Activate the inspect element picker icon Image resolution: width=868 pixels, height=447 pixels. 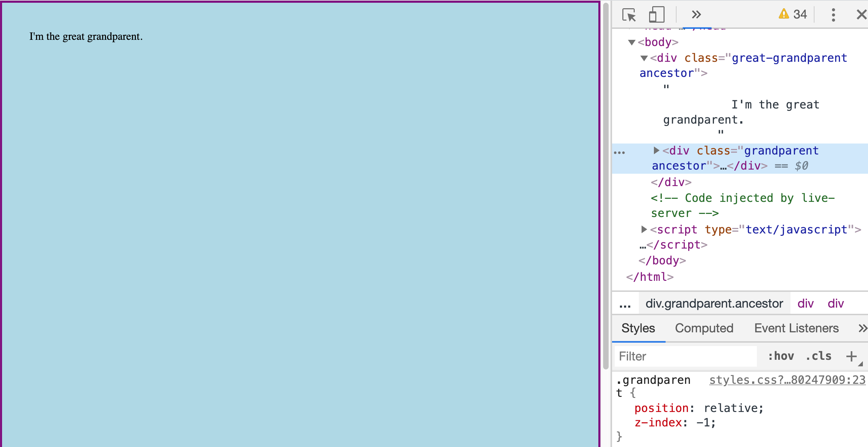tap(629, 15)
